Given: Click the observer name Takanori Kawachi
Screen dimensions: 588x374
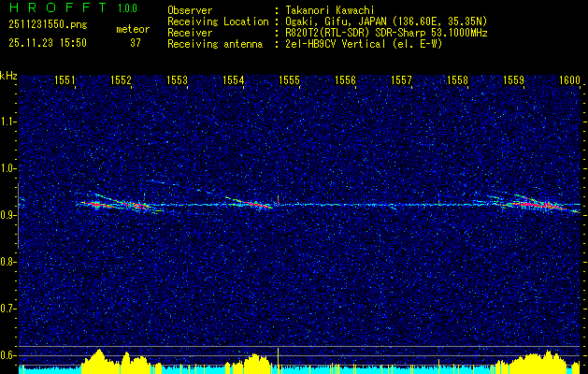Looking at the screenshot, I should tap(330, 10).
